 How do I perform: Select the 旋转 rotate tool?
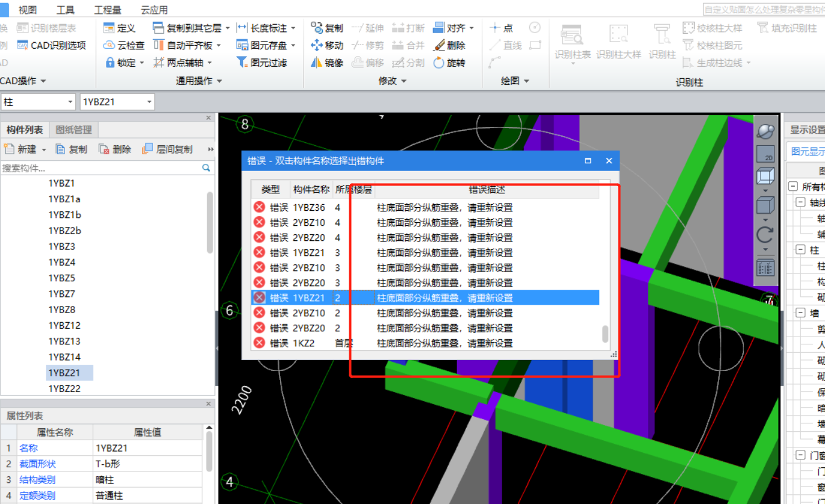[449, 63]
